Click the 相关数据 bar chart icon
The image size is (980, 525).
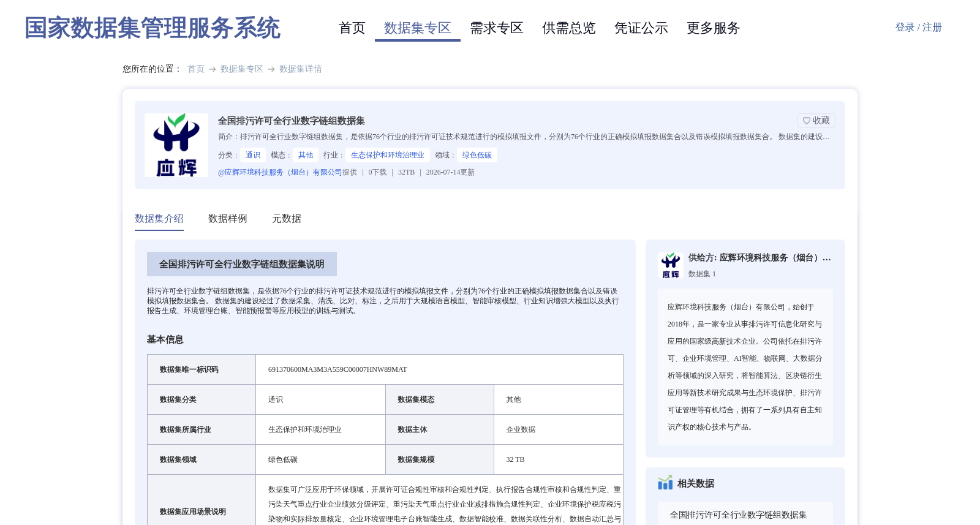pyautogui.click(x=665, y=483)
